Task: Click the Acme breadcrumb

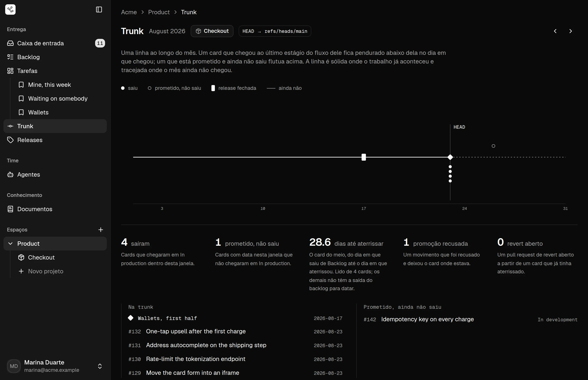Action: 129,12
